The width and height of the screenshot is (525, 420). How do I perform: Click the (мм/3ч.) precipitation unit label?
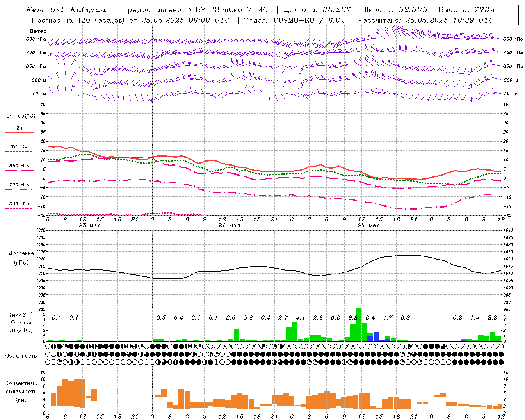tap(21, 315)
